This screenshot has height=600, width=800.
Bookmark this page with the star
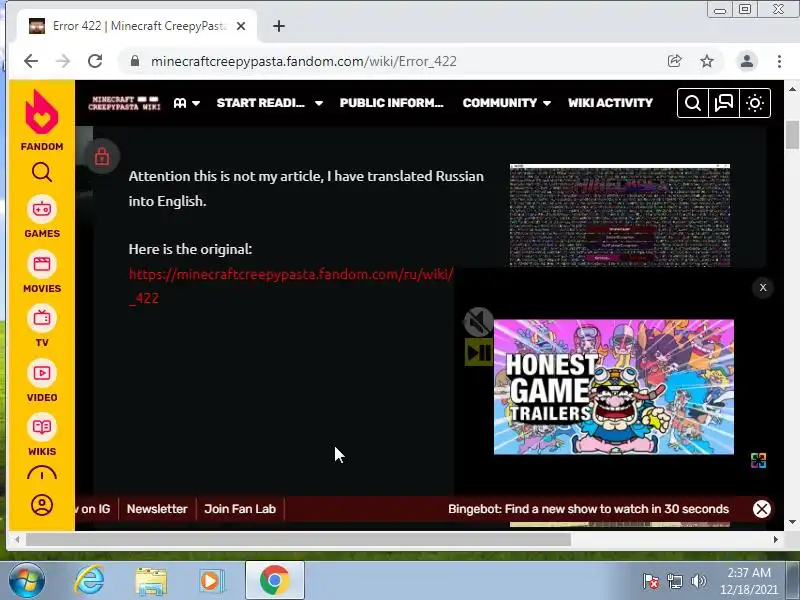[707, 61]
